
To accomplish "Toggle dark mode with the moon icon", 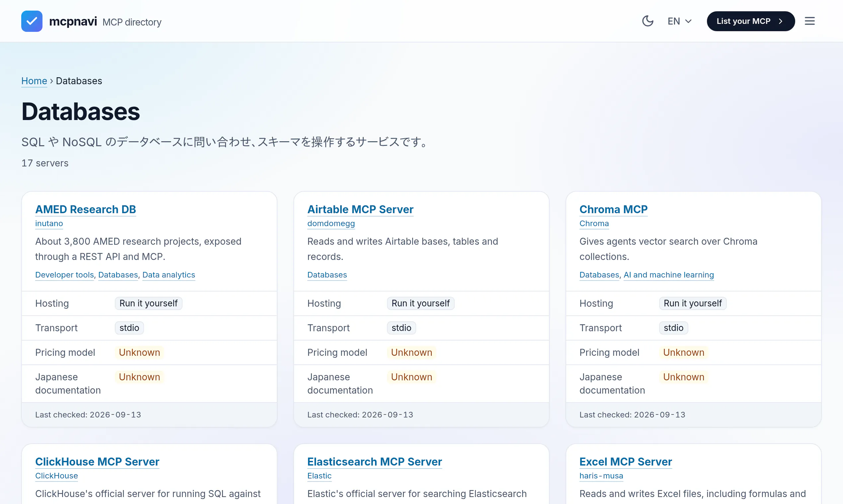I will coord(648,21).
